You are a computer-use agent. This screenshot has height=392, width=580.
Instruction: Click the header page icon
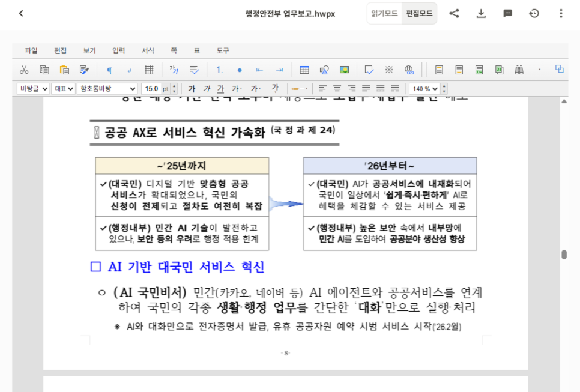tap(439, 70)
